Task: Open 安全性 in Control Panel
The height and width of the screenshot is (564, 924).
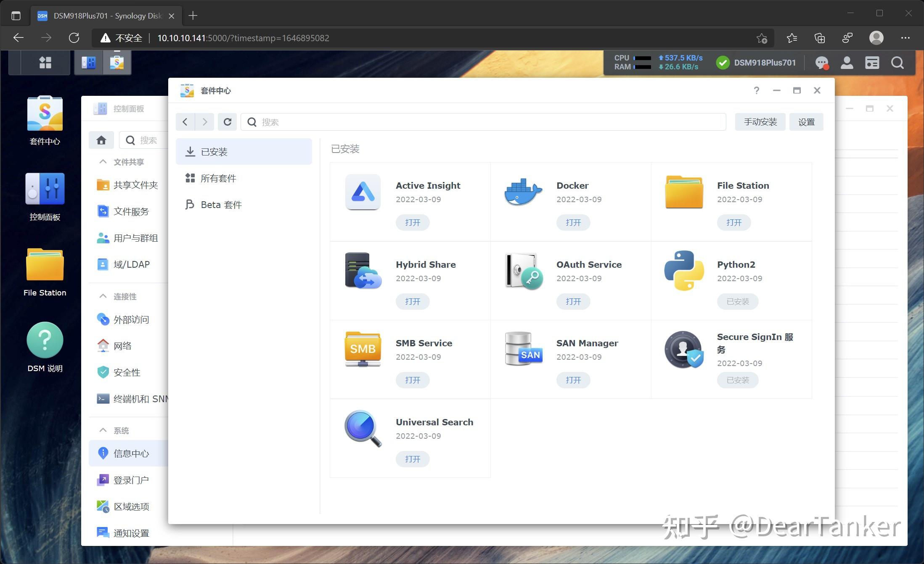Action: (129, 372)
